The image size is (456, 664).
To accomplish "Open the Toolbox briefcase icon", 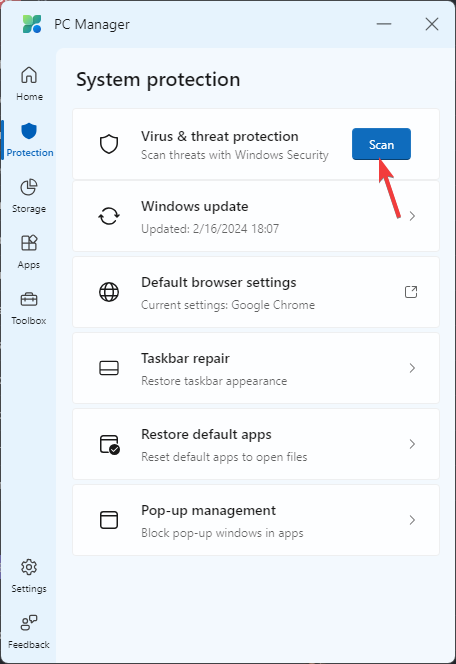I will click(x=29, y=299).
